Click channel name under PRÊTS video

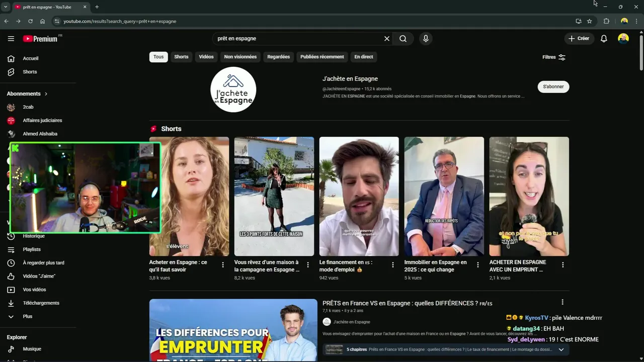point(351,322)
